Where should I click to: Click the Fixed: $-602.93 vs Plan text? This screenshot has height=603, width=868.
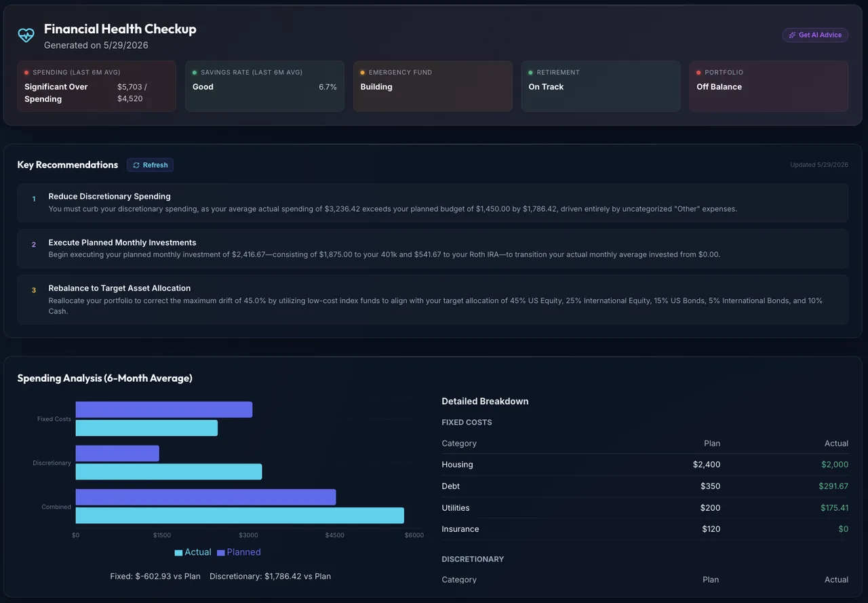coord(155,577)
